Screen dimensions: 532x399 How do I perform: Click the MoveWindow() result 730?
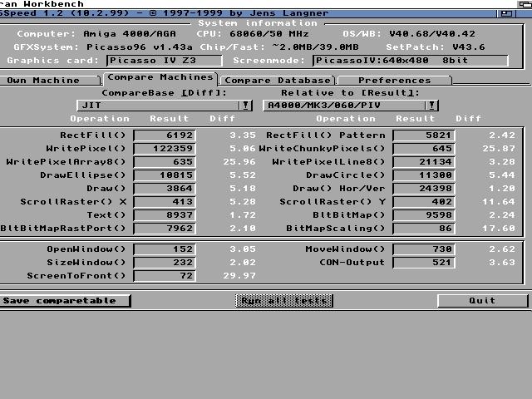(x=424, y=249)
